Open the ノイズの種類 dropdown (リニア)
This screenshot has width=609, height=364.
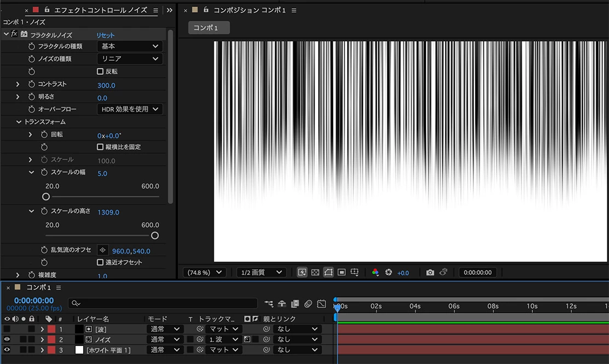pos(130,58)
